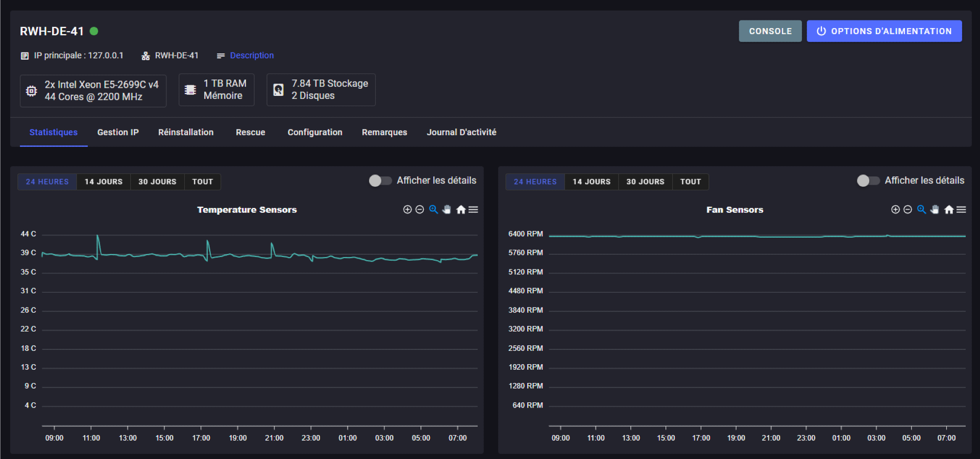980x459 pixels.
Task: Select 14 JOURS range for Temperature Sensors
Action: (104, 182)
